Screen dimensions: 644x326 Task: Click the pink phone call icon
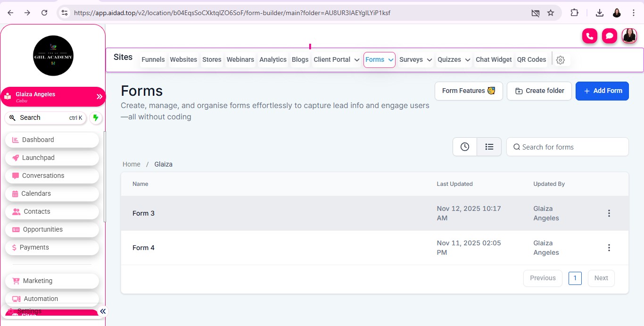(589, 36)
